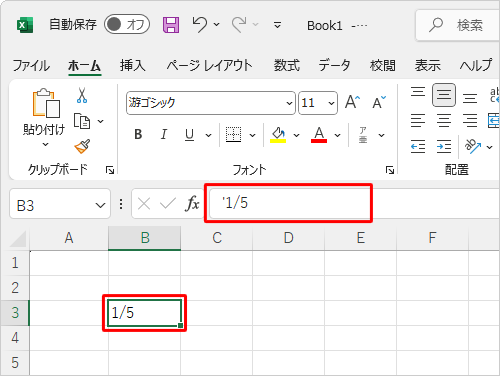This screenshot has height=376, width=500.
Task: Cancel the formula bar entry
Action: click(144, 203)
